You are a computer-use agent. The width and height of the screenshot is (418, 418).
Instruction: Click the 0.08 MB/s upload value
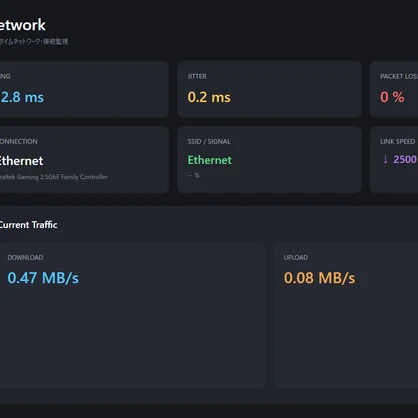click(319, 278)
